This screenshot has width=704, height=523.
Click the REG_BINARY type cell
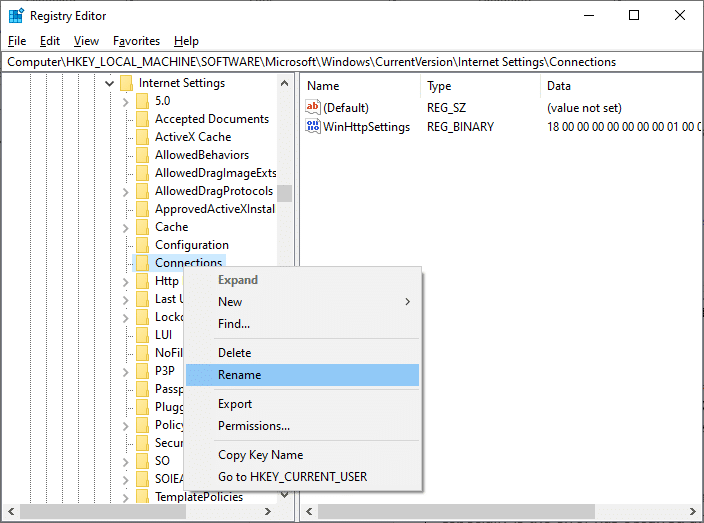click(x=460, y=127)
